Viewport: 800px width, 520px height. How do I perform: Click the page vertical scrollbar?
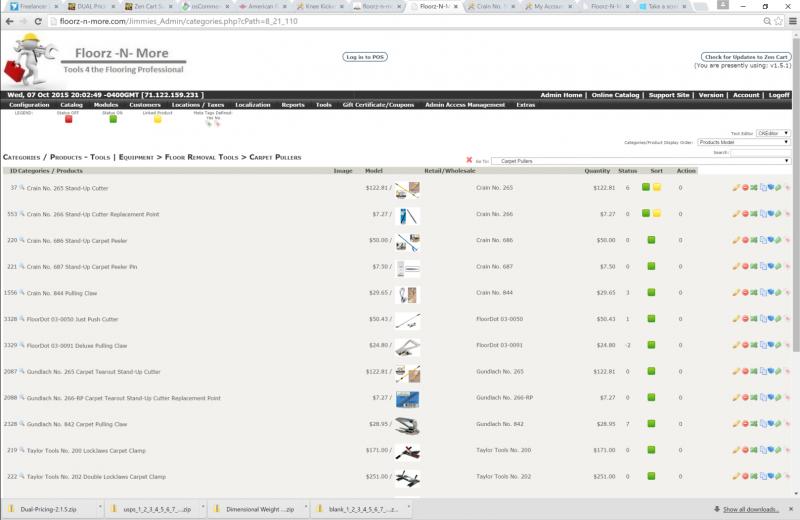pos(796,194)
